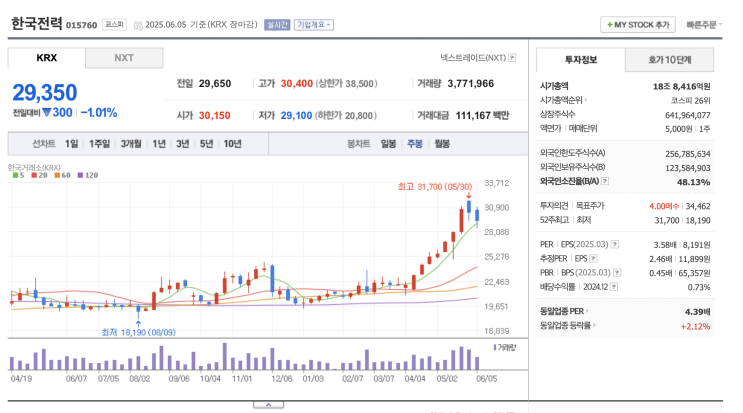
Task: Click the green 5-period moving average legend
Action: coord(18,175)
